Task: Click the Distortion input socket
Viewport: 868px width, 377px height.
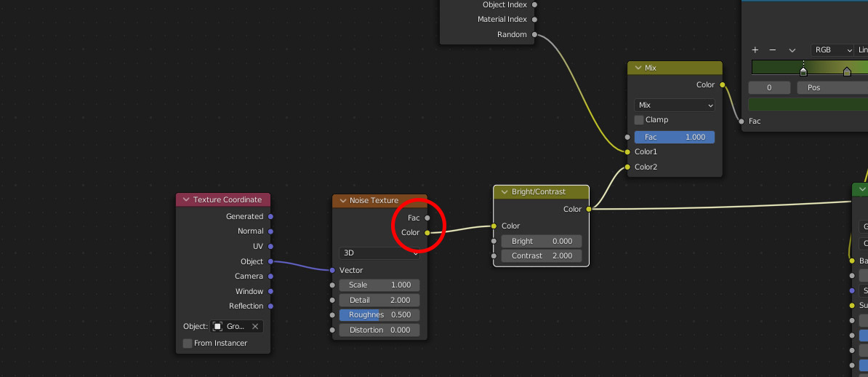Action: click(332, 330)
